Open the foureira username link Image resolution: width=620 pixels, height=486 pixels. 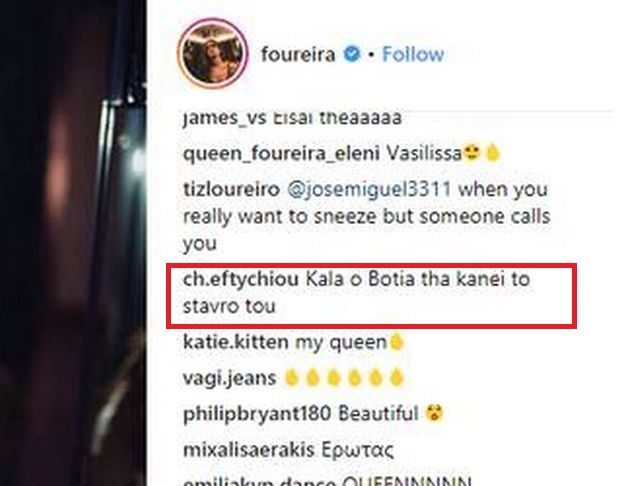pos(298,54)
